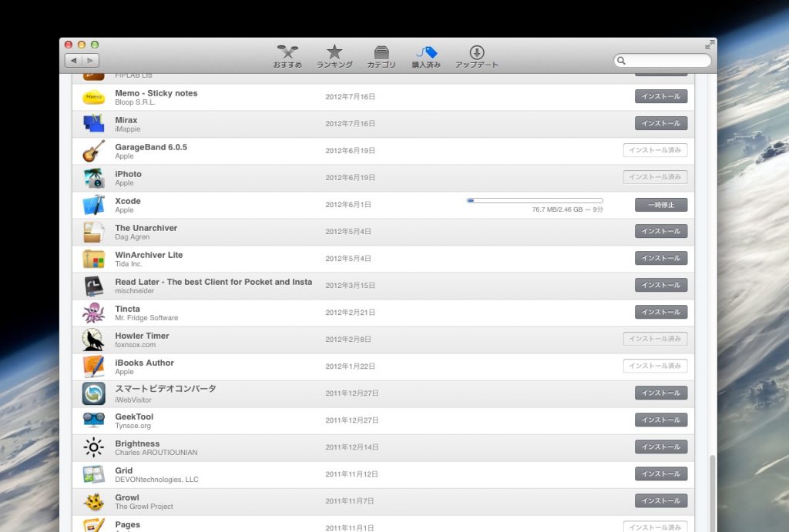Open the Xcode app title

click(x=128, y=201)
